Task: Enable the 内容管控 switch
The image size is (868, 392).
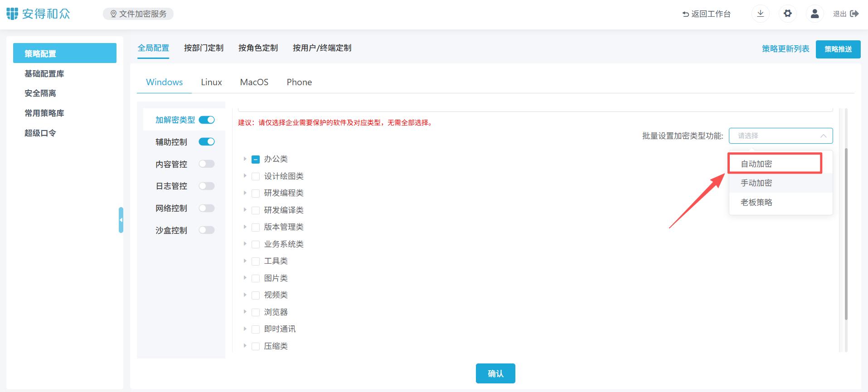Action: pyautogui.click(x=207, y=164)
